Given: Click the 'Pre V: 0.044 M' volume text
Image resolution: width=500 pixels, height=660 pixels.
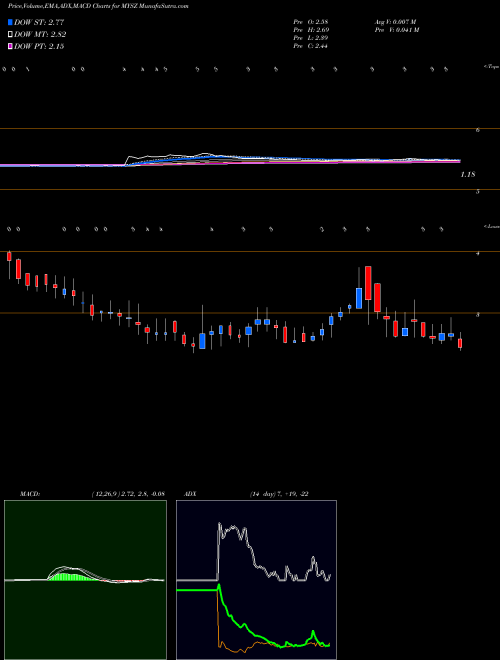Looking at the screenshot, I should point(396,29).
